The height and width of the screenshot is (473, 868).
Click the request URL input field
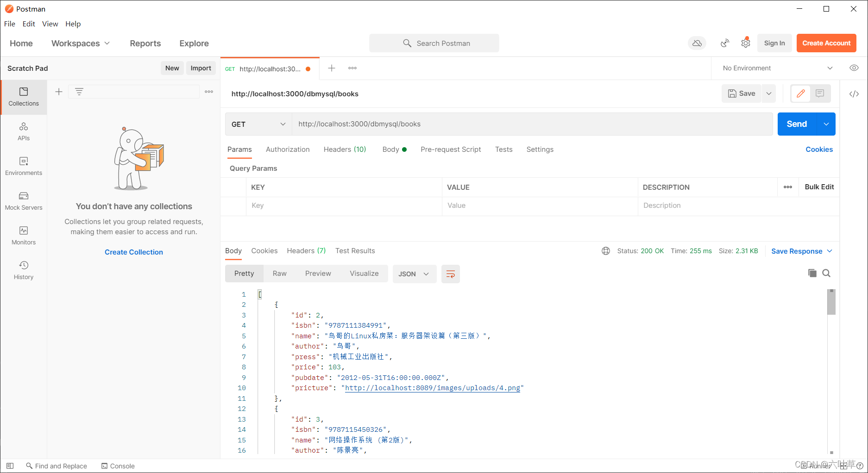point(532,124)
